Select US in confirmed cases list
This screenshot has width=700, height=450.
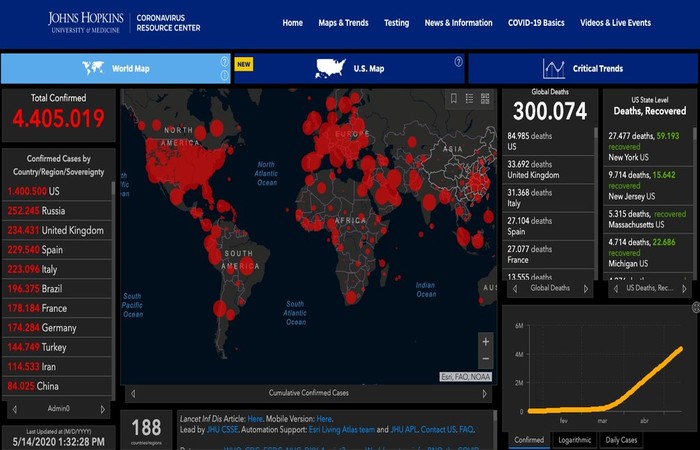tap(57, 192)
